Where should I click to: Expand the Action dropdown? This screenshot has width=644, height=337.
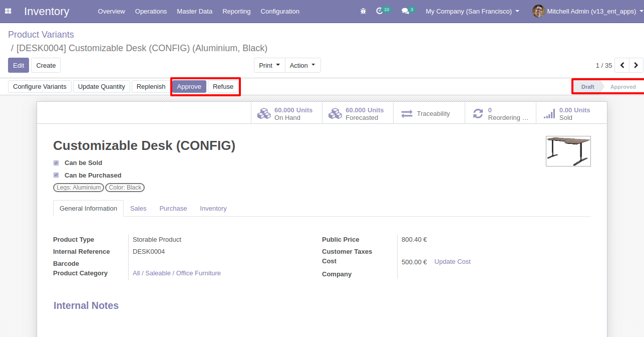[302, 65]
